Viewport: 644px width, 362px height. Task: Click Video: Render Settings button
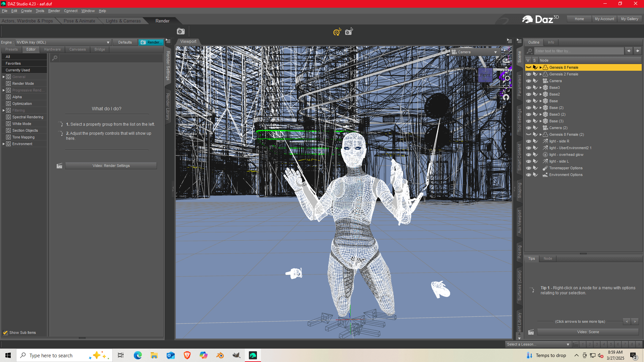pyautogui.click(x=111, y=166)
